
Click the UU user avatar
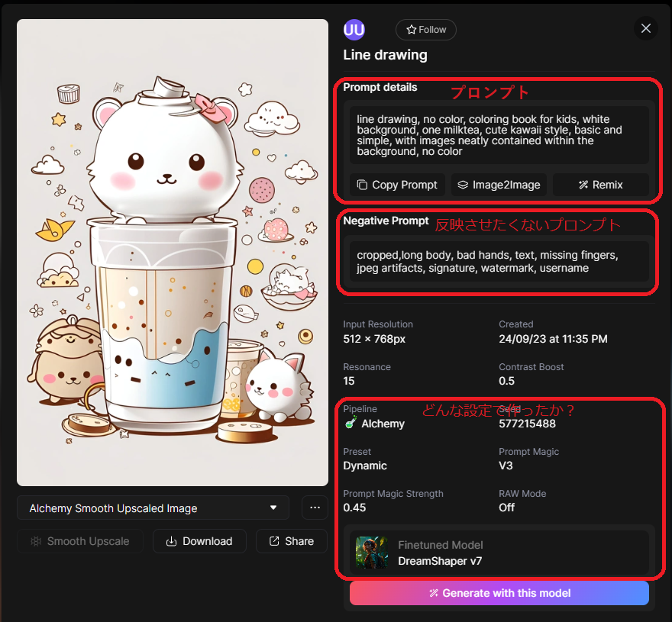[354, 30]
